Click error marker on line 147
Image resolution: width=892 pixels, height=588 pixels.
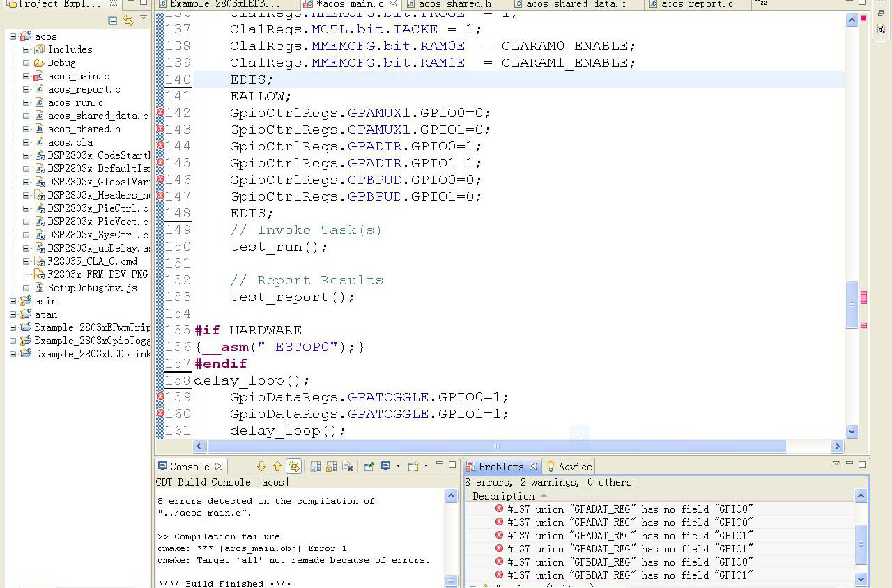click(x=160, y=196)
